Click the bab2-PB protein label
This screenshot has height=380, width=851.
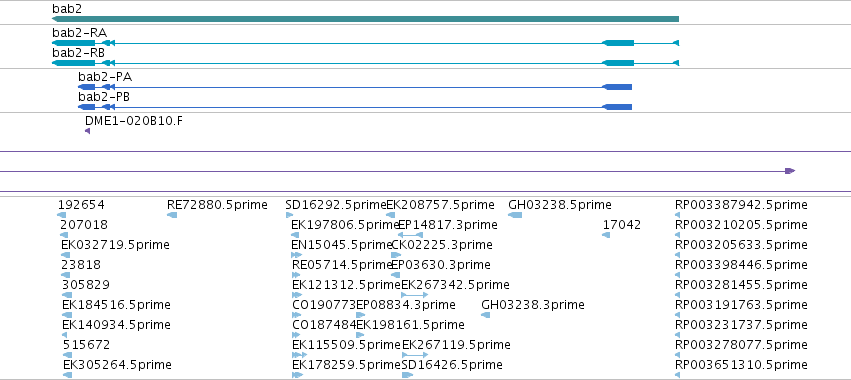pyautogui.click(x=104, y=97)
